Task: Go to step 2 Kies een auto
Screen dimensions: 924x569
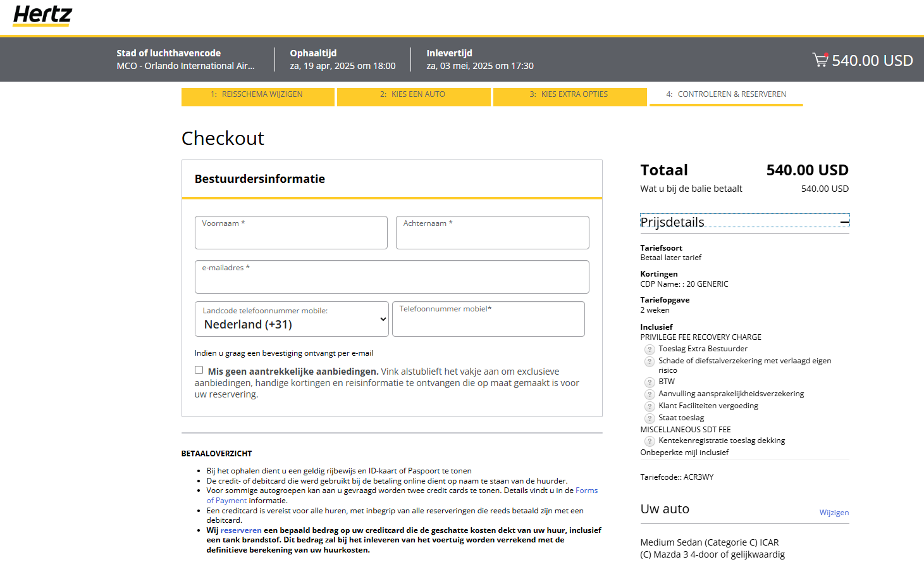Action: pyautogui.click(x=413, y=94)
